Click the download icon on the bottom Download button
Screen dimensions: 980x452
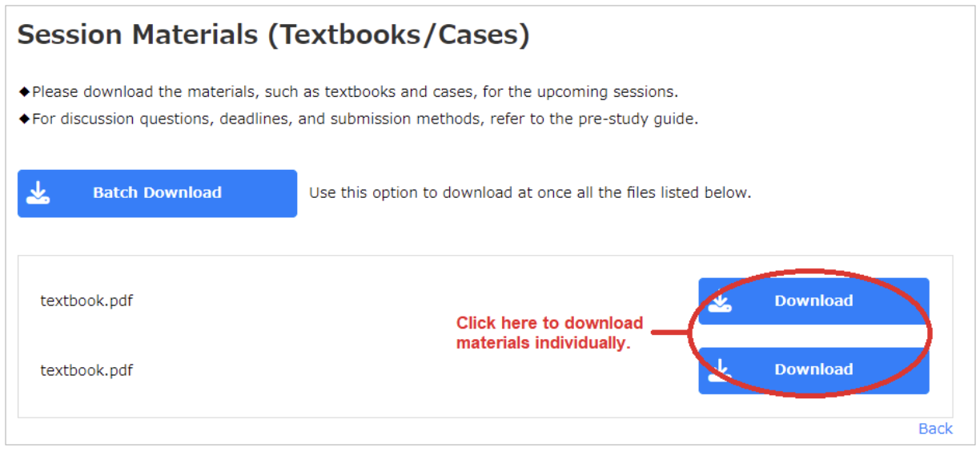point(719,370)
